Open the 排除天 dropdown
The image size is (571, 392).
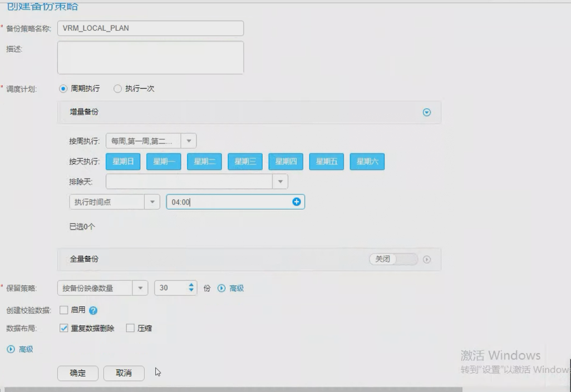pos(280,181)
